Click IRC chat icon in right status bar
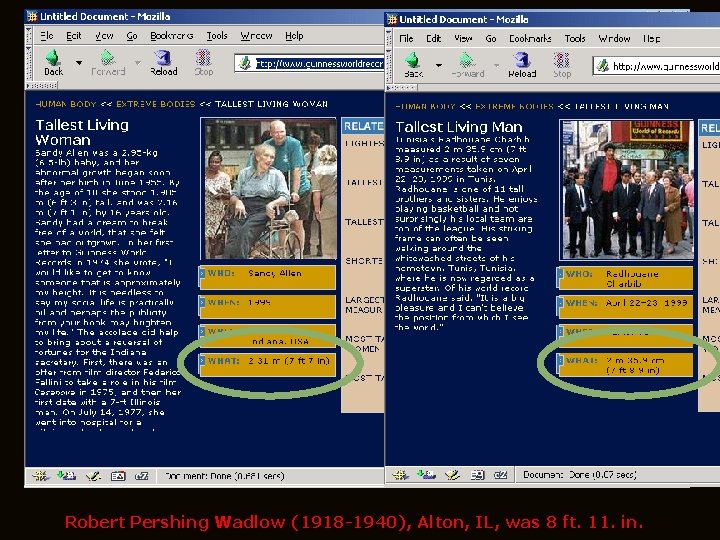This screenshot has width=720, height=540. pyautogui.click(x=501, y=475)
